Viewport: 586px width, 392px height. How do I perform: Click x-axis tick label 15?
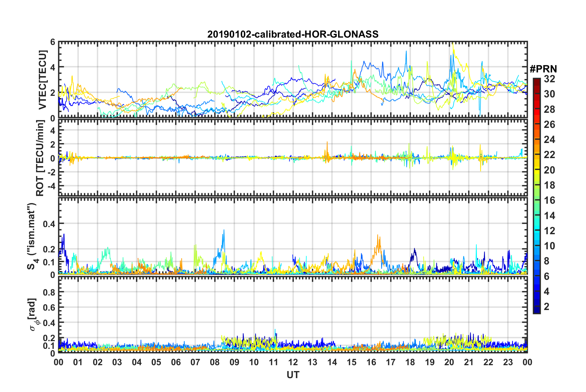pyautogui.click(x=352, y=362)
